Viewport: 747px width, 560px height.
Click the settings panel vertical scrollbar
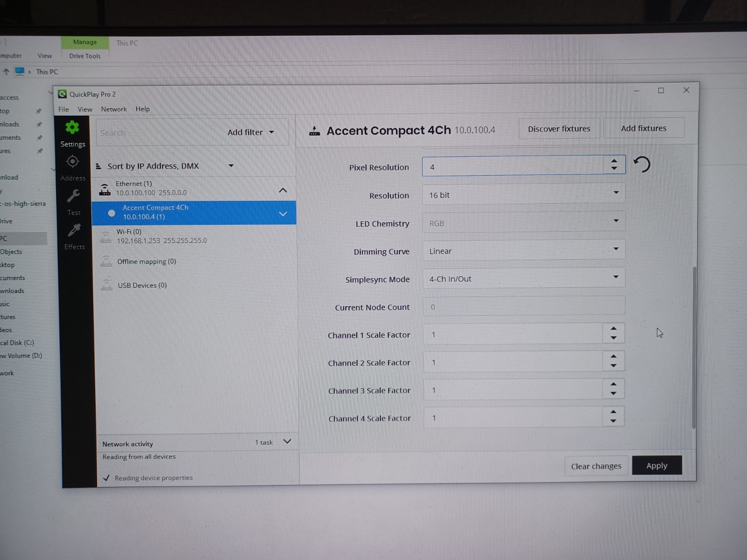coord(694,348)
